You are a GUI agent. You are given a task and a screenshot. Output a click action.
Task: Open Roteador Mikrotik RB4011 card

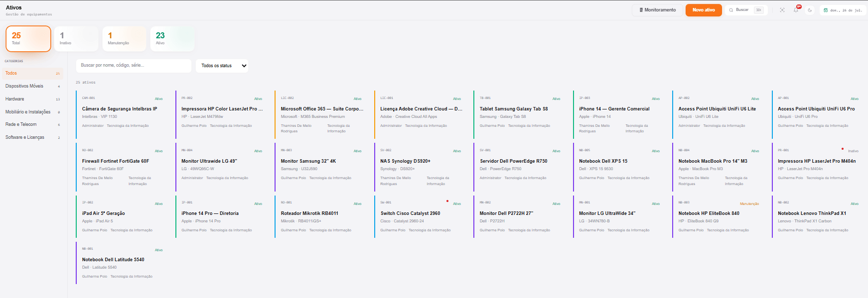(321, 216)
